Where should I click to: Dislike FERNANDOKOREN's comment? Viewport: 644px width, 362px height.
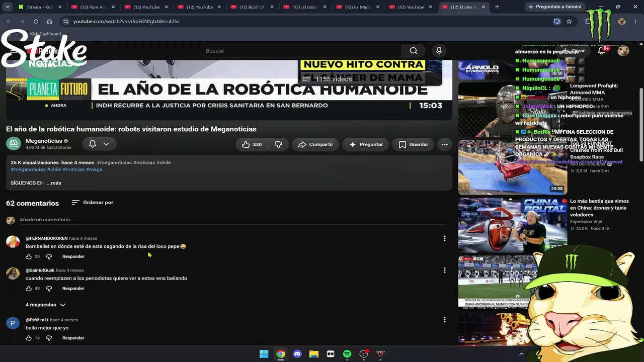pyautogui.click(x=49, y=256)
